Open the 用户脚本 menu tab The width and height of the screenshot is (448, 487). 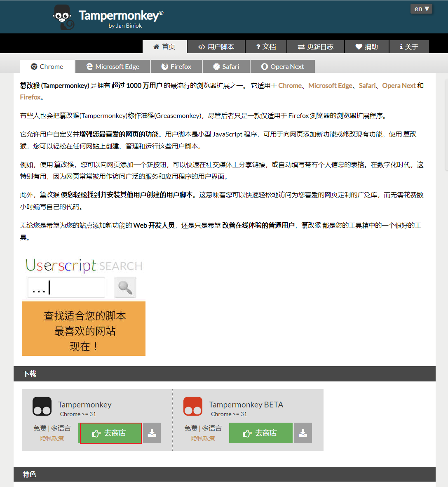point(216,47)
